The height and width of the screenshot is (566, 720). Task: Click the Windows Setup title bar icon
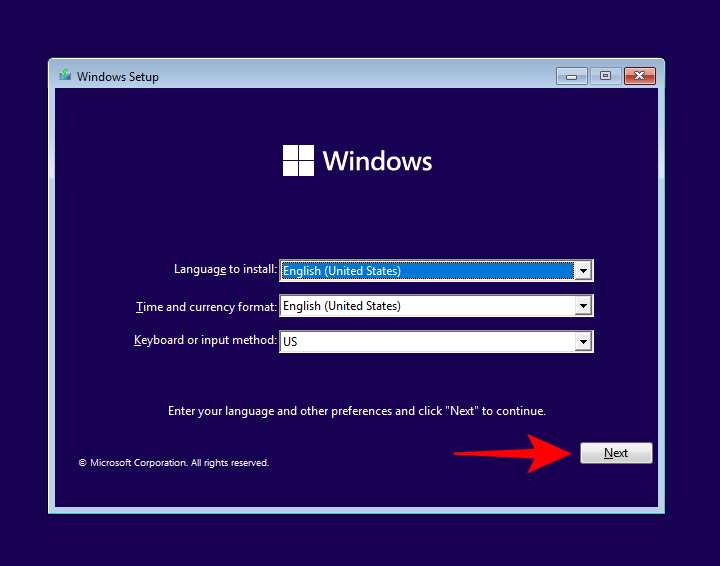pos(65,75)
